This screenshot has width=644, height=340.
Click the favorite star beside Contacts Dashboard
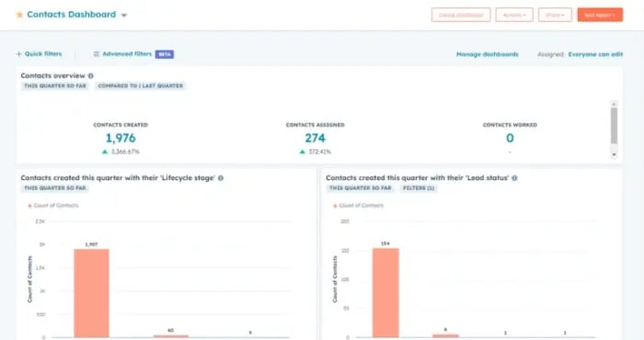[x=19, y=15]
